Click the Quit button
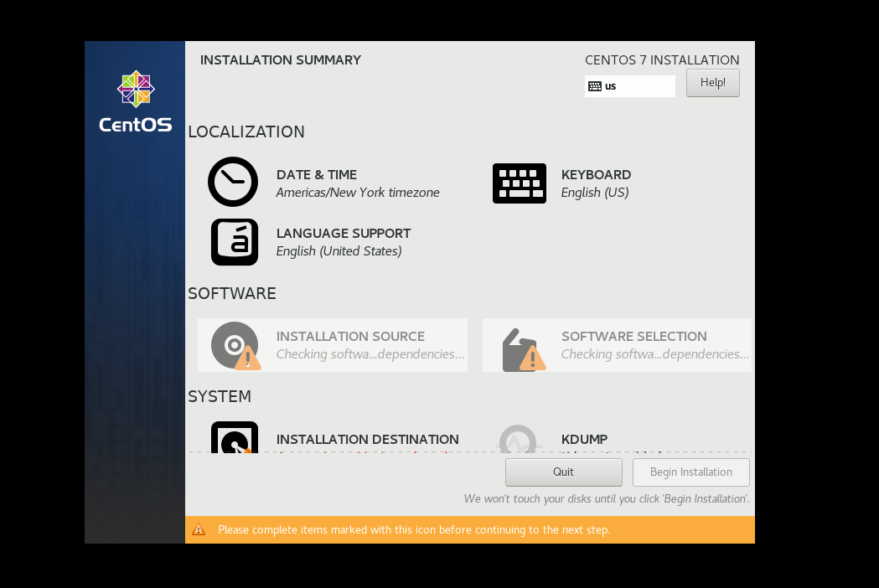Screen dimensions: 879x588 [563, 472]
